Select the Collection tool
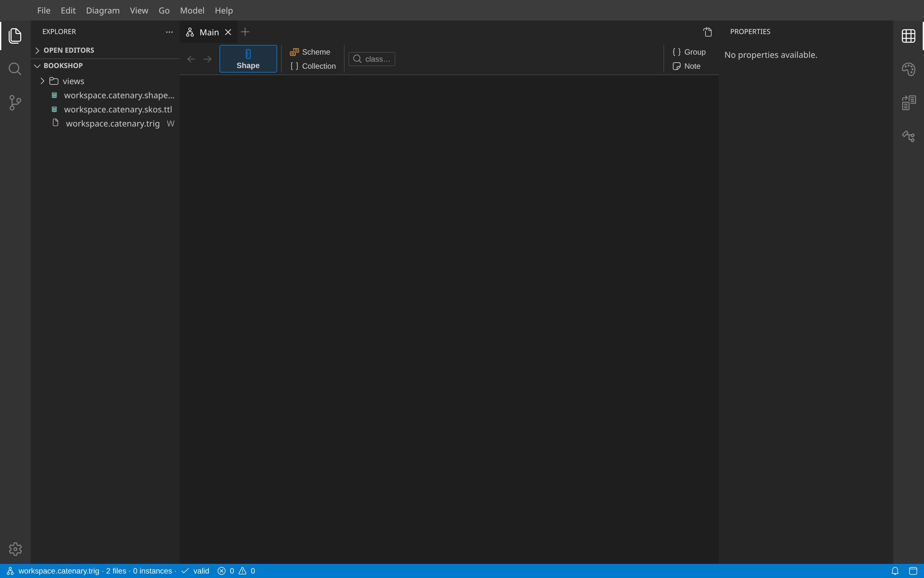Viewport: 924px width, 578px height. tap(313, 66)
